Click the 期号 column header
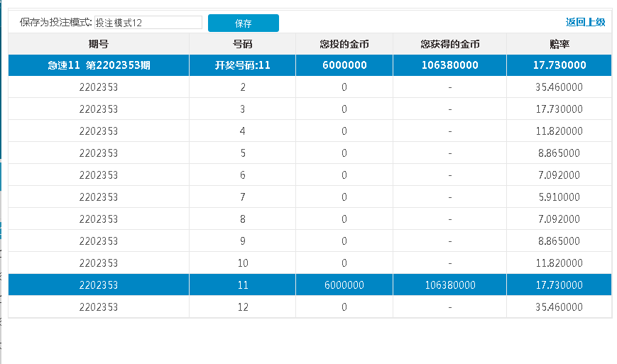 click(99, 44)
